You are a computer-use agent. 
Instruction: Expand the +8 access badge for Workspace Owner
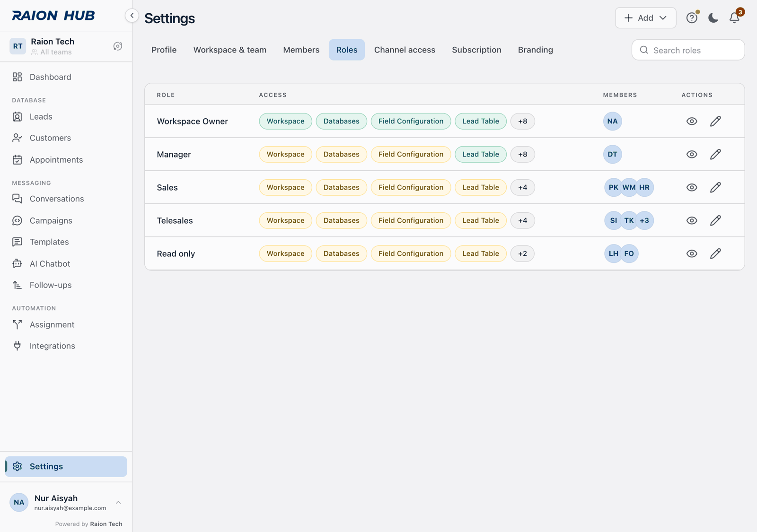(x=522, y=122)
